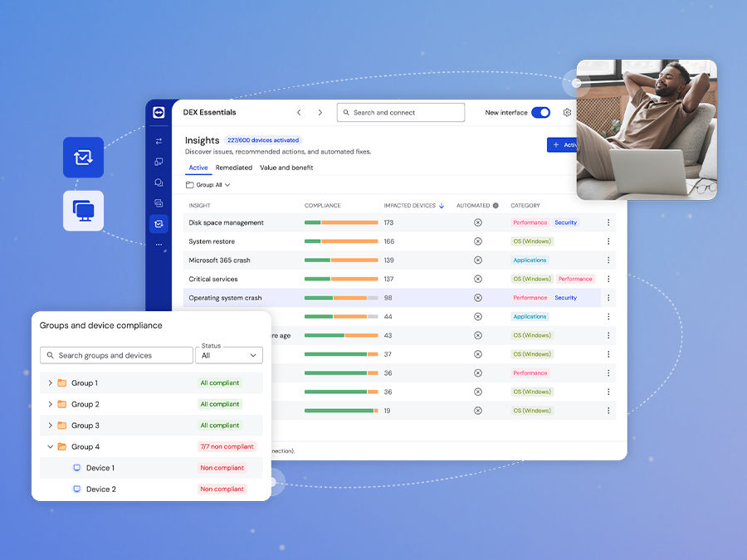Screen dimensions: 747x560
Task: Click the forward navigation arrow
Action: pos(320,113)
